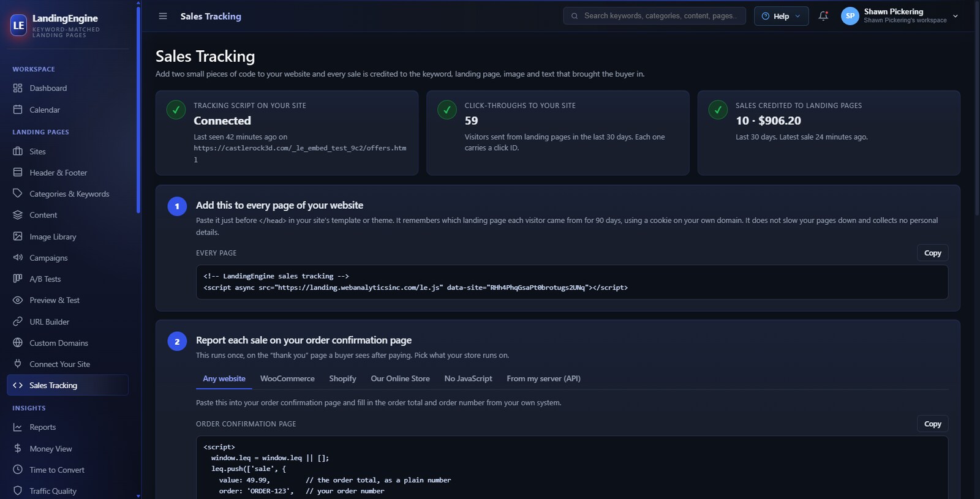Click the '59' click-throughs count
Screen dimensions: 980x499
pos(471,121)
